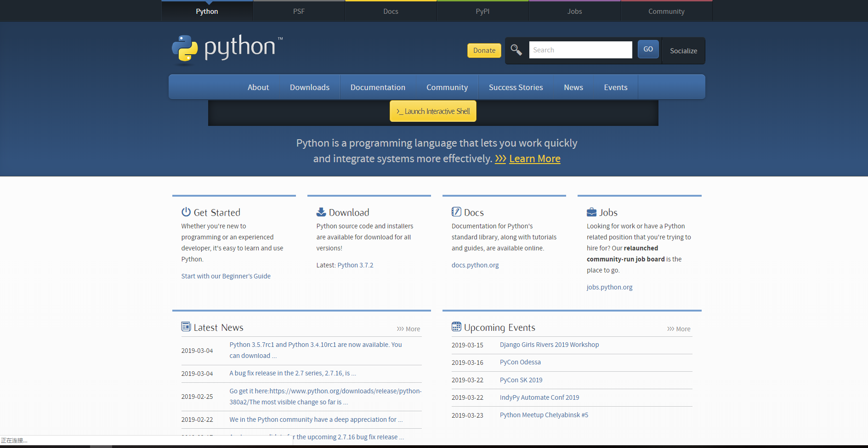Open the Socialize dropdown
The width and height of the screenshot is (868, 448).
pyautogui.click(x=683, y=51)
